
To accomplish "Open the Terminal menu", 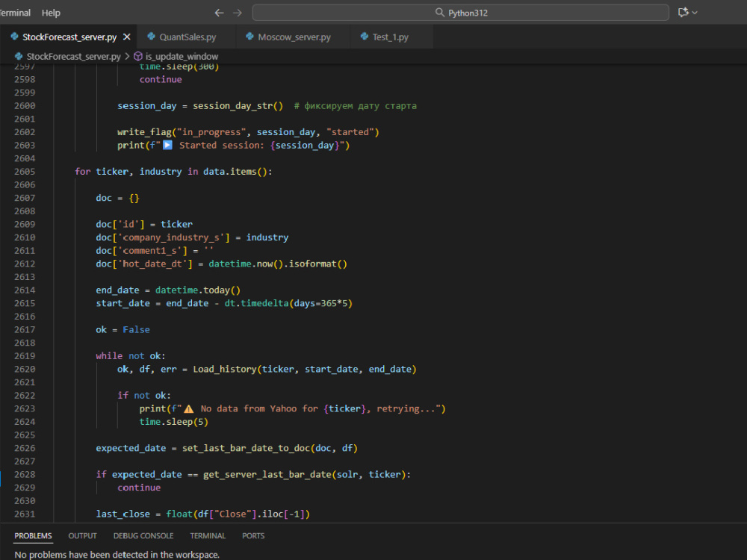I will pos(14,13).
